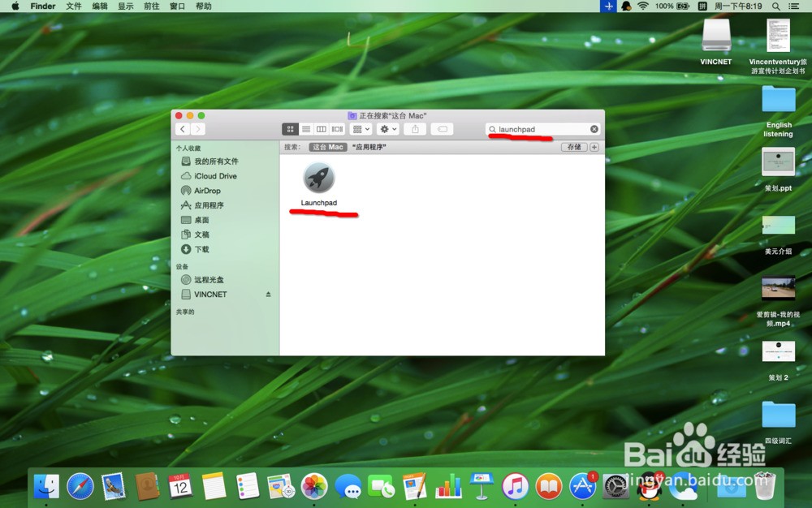Open Notes from the Dock

[214, 486]
